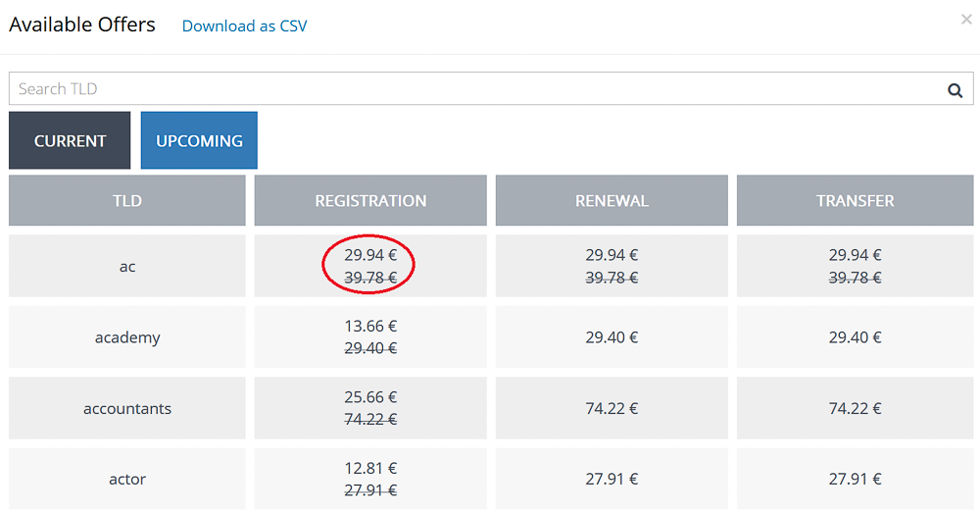Click the Available Offers heading
This screenshot has height=514, width=980.
click(82, 25)
